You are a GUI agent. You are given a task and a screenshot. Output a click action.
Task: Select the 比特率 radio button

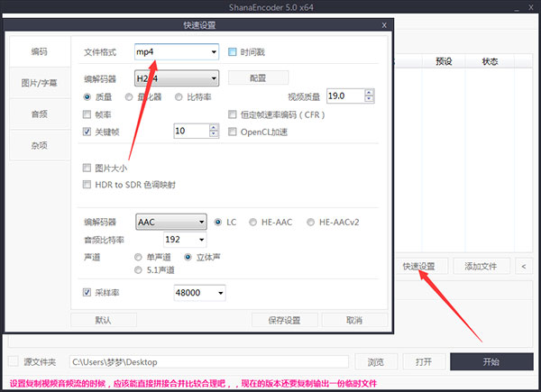[x=179, y=96]
